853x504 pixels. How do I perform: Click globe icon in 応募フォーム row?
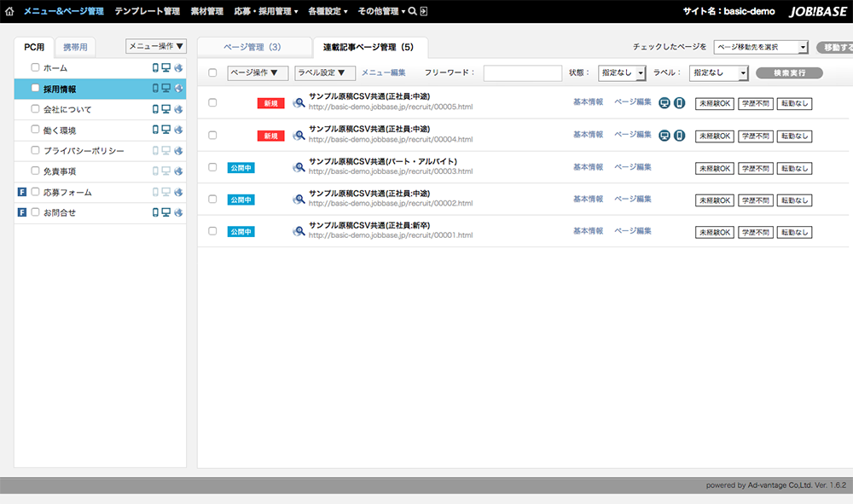(178, 192)
